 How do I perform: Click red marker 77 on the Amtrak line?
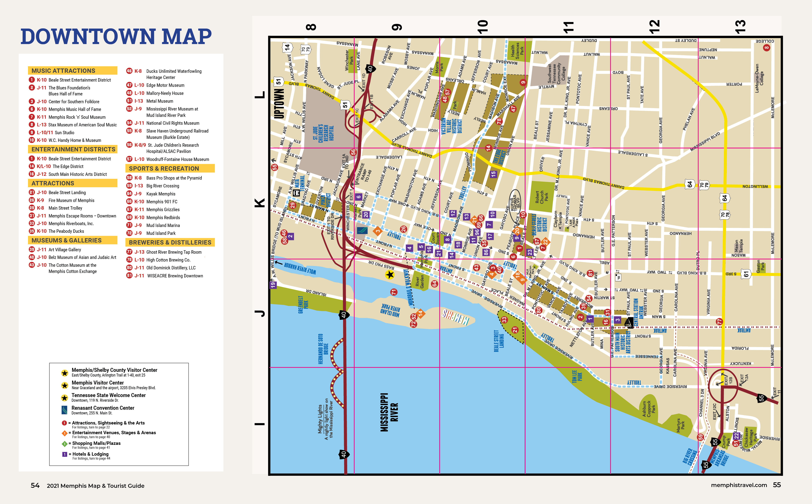tap(719, 322)
